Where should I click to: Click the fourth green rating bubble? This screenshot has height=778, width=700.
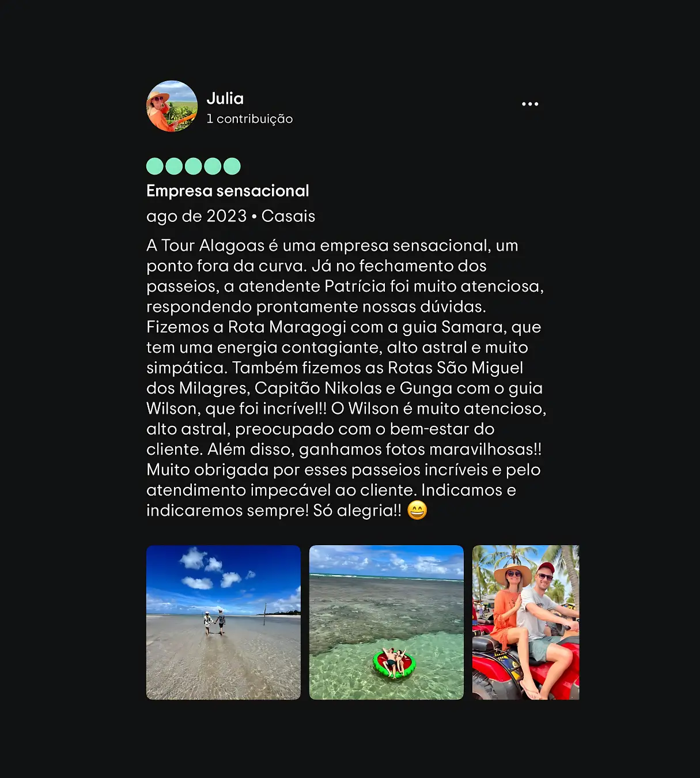(x=213, y=166)
